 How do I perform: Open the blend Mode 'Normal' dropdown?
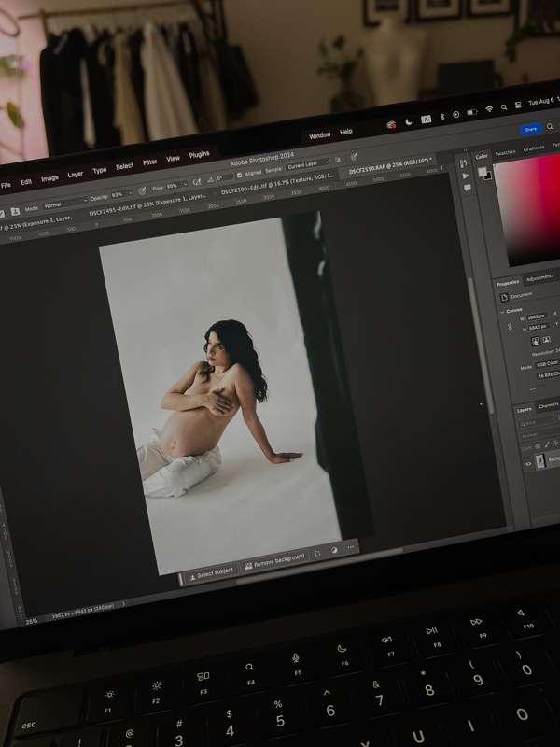coord(64,203)
